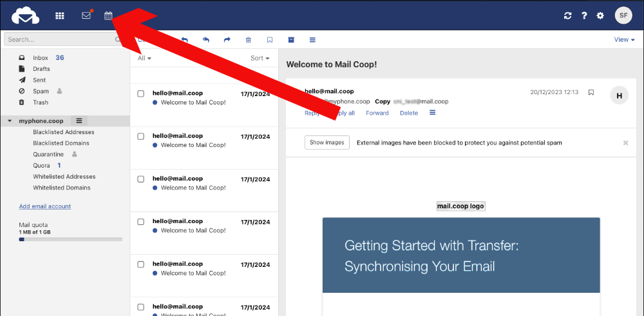This screenshot has width=644, height=316.
Task: Click the refresh sync icon
Action: point(568,15)
